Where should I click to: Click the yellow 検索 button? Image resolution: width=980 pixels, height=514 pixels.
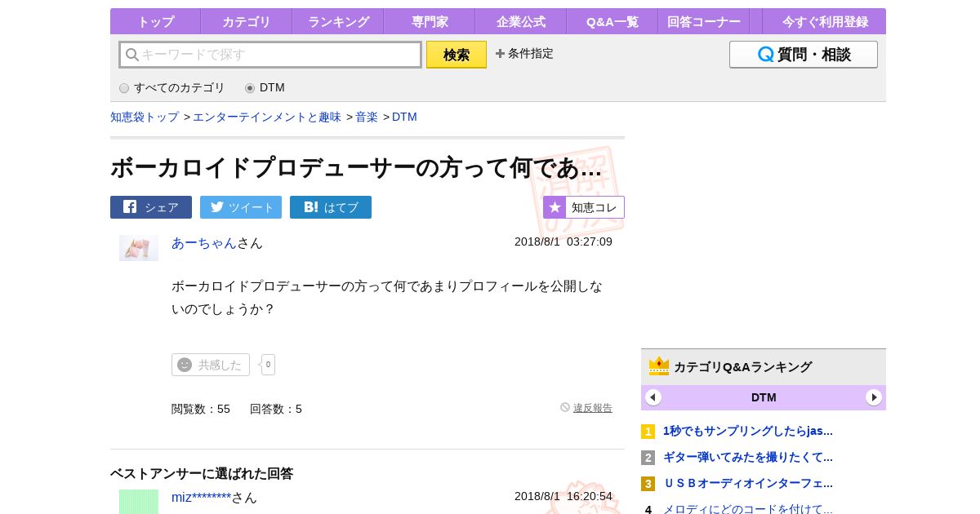pyautogui.click(x=457, y=55)
